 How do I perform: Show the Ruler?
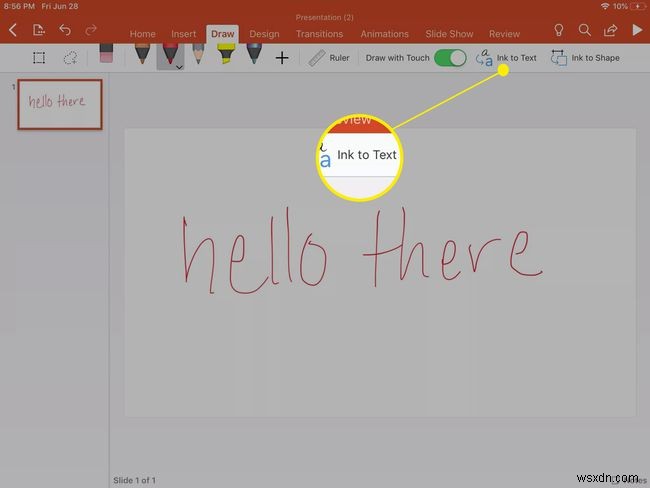(x=329, y=58)
